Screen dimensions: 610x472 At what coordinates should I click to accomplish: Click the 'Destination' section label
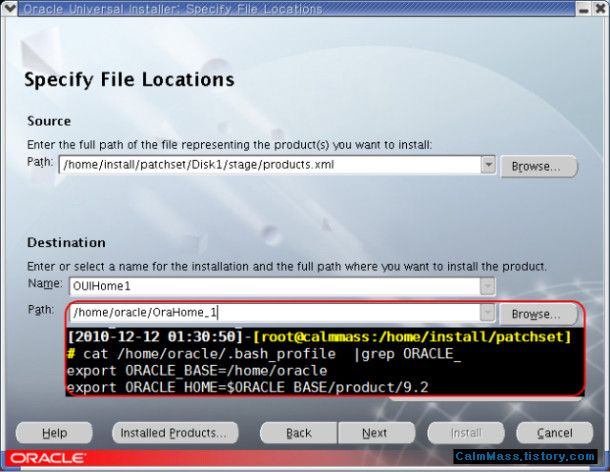tap(67, 242)
